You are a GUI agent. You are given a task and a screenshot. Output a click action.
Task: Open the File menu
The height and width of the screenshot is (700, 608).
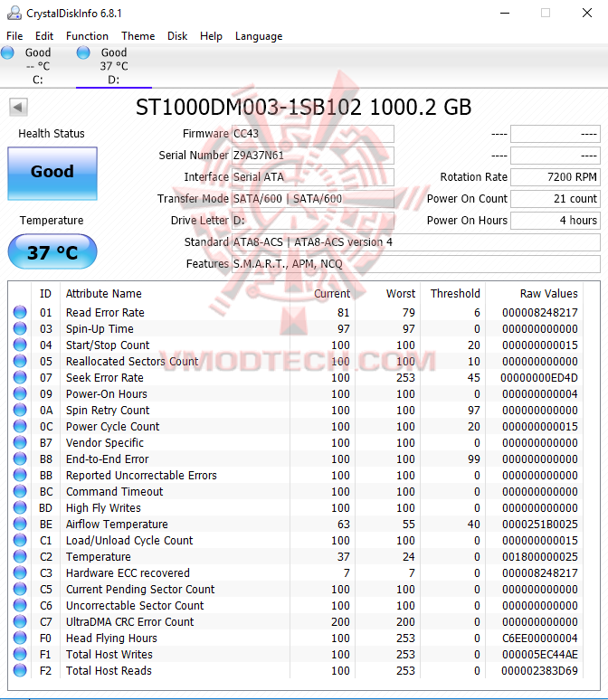[x=14, y=36]
